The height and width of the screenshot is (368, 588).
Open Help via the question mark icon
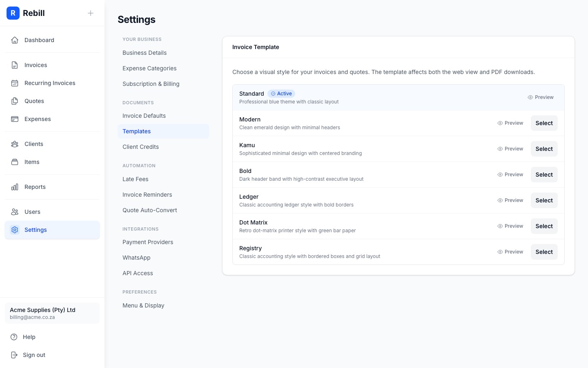coord(15,337)
